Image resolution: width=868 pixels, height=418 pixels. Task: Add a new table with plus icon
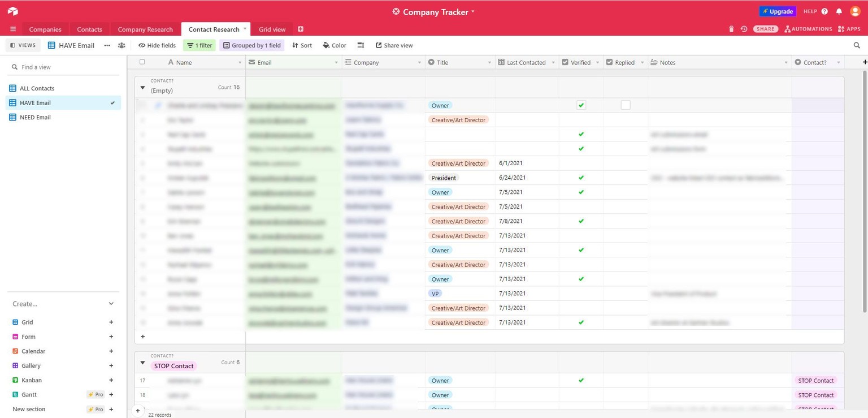(301, 29)
